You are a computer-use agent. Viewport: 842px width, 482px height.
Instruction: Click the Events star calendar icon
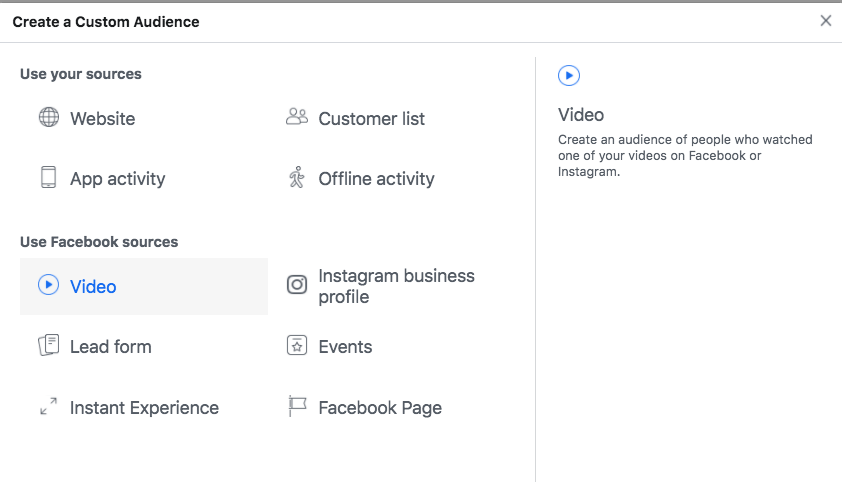point(296,345)
